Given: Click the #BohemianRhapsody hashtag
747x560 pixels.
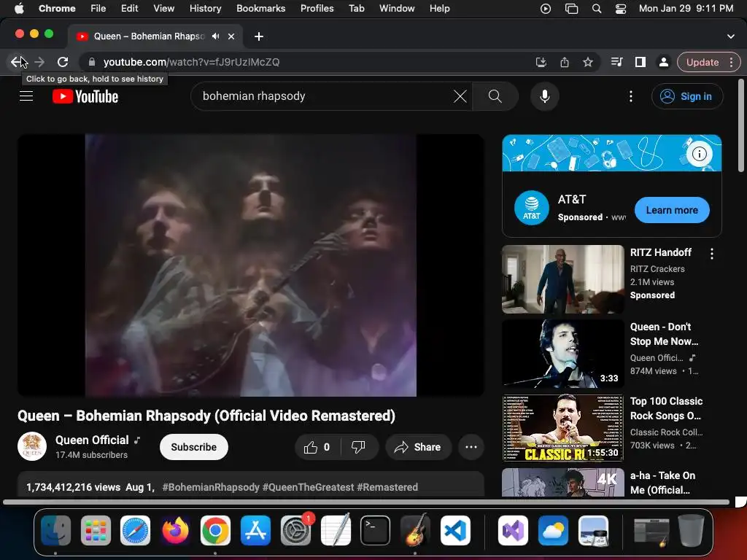Looking at the screenshot, I should [x=211, y=487].
